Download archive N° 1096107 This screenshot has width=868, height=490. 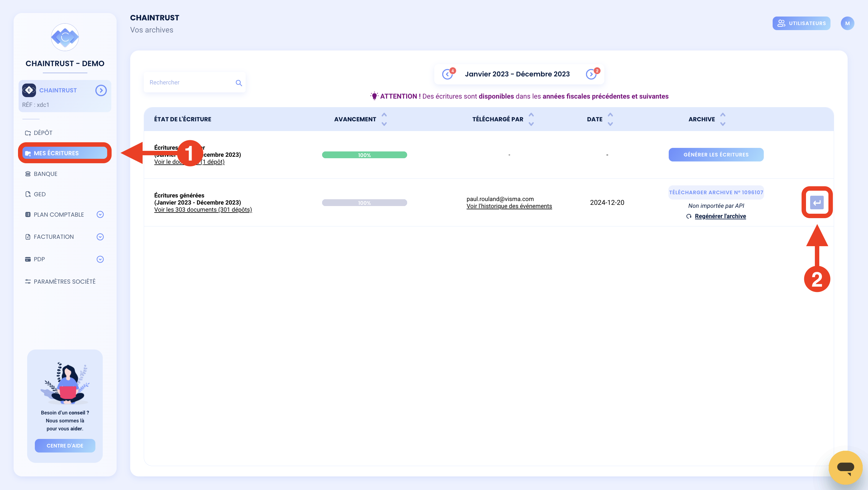click(716, 192)
